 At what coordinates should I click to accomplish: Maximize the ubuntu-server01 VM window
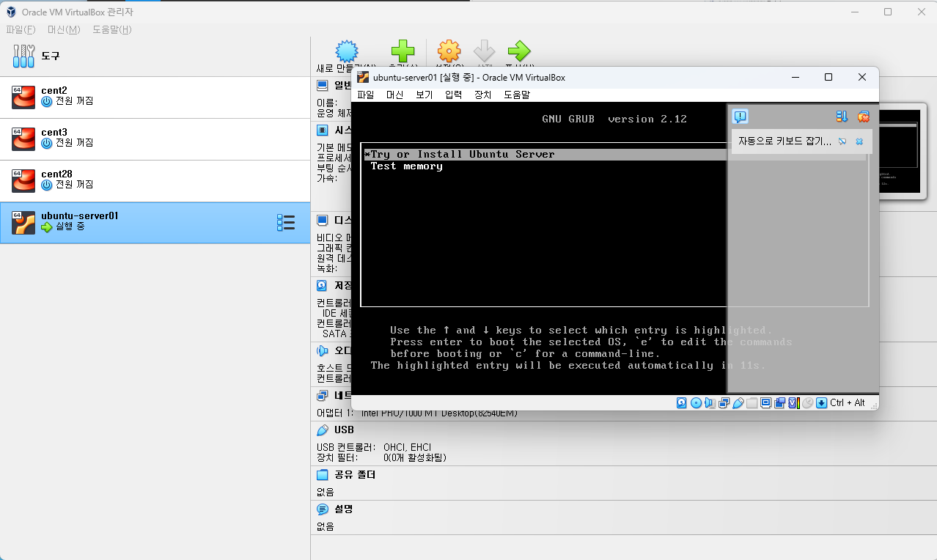point(828,77)
